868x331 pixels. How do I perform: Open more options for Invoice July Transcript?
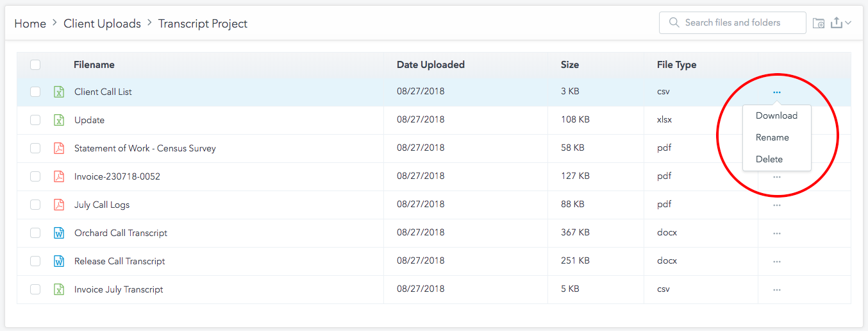pyautogui.click(x=777, y=290)
